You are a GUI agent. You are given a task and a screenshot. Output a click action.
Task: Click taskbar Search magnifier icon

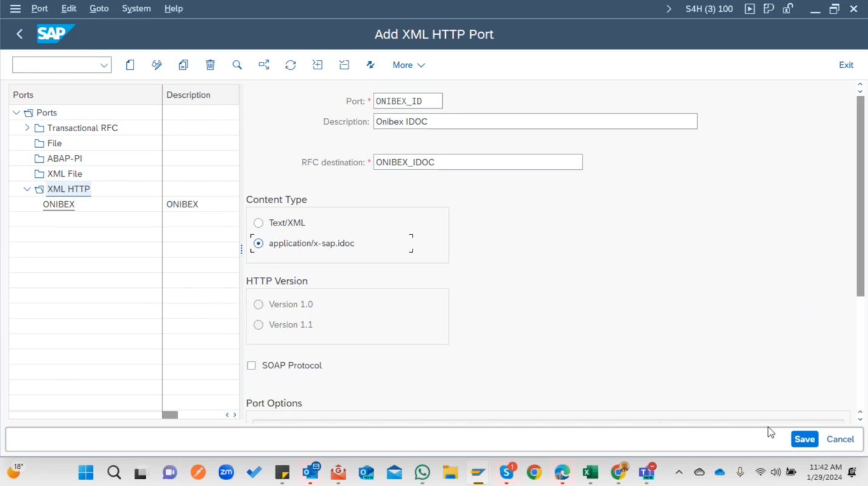[114, 473]
